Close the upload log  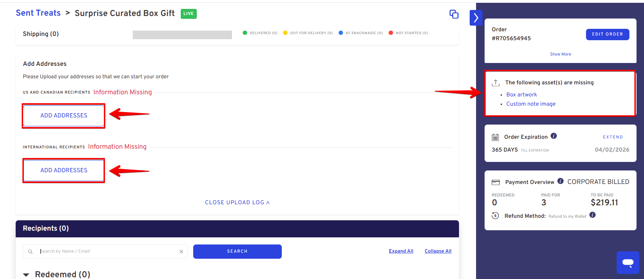point(237,202)
